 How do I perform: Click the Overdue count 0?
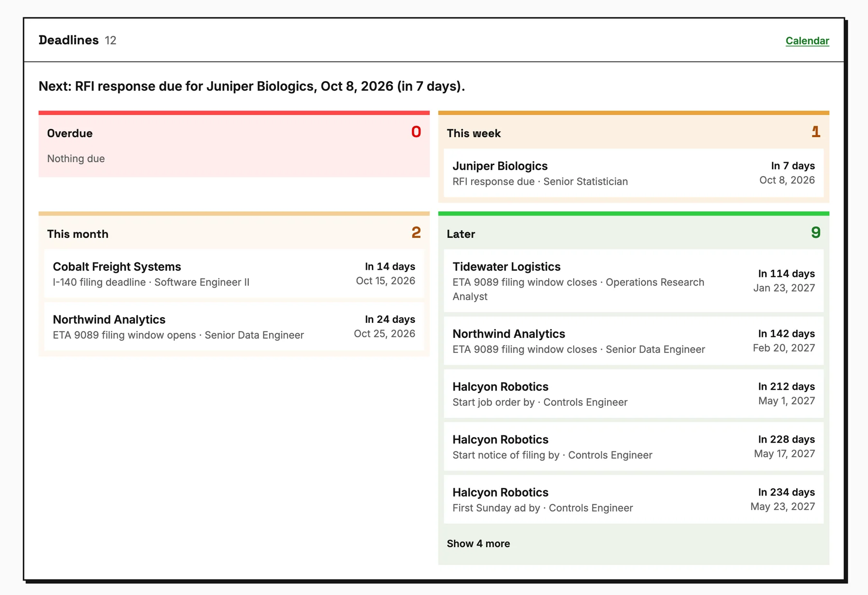(x=416, y=132)
